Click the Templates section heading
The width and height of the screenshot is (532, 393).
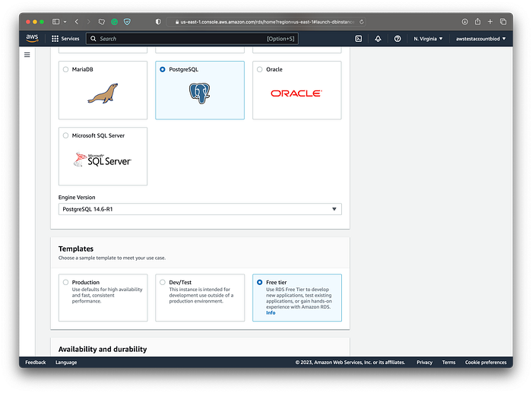pos(76,249)
